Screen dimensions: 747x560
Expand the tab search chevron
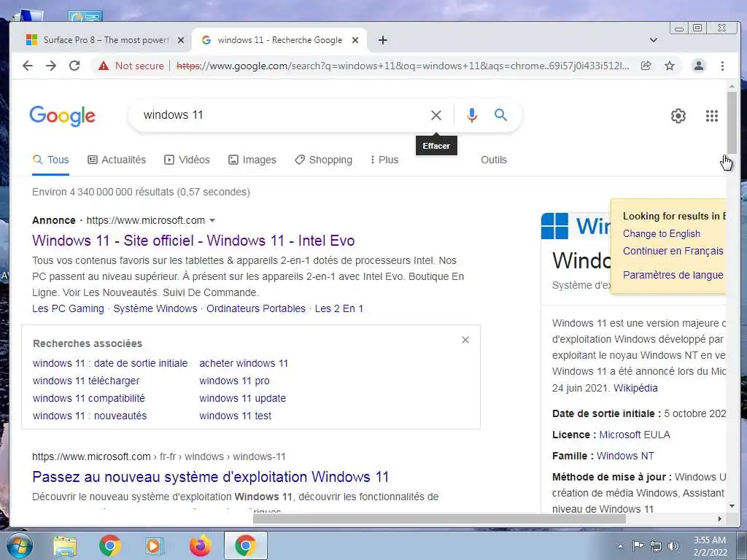[653, 40]
